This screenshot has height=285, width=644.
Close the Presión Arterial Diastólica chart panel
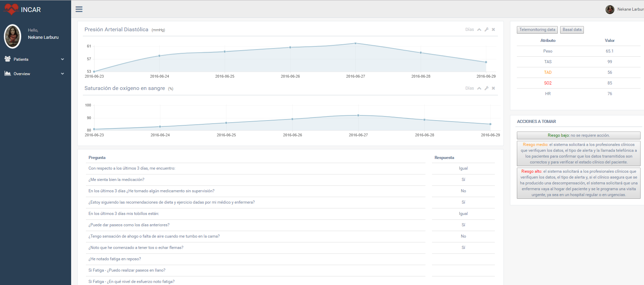point(493,30)
